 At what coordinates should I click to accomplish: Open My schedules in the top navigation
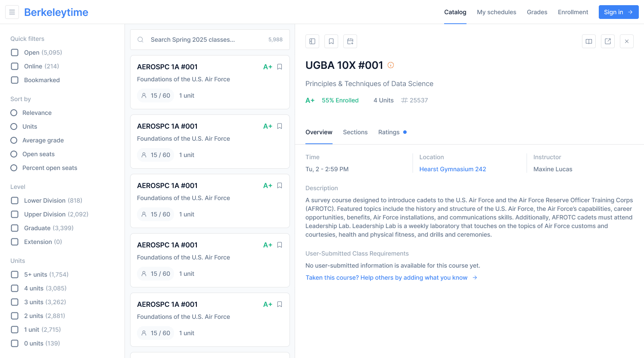pyautogui.click(x=496, y=12)
